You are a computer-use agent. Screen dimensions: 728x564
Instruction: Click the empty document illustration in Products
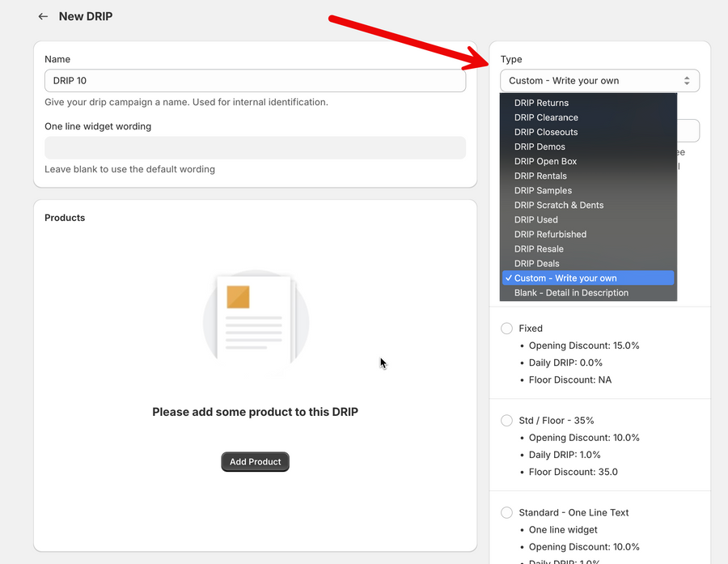(x=256, y=321)
